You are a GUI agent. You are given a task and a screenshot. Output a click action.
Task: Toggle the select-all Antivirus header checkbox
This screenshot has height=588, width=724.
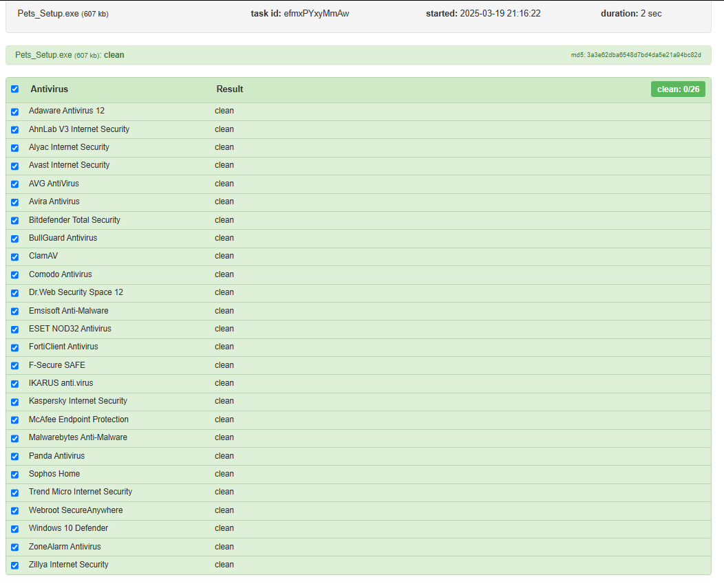coord(15,89)
